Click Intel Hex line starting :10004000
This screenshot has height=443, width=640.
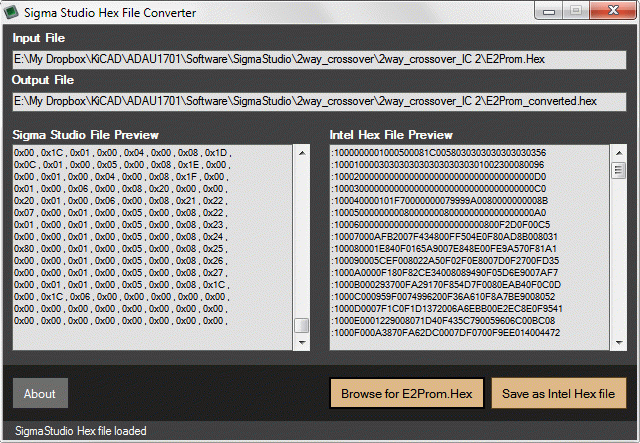pyautogui.click(x=440, y=200)
